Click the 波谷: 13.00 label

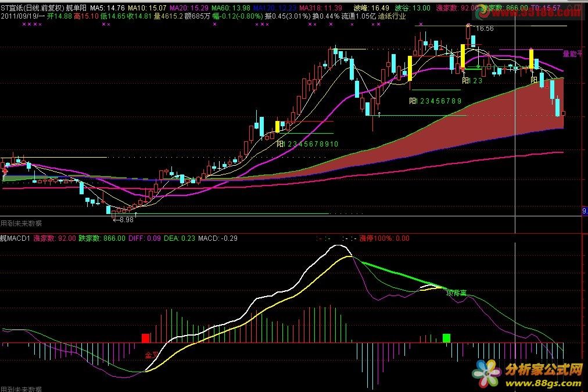[413, 8]
